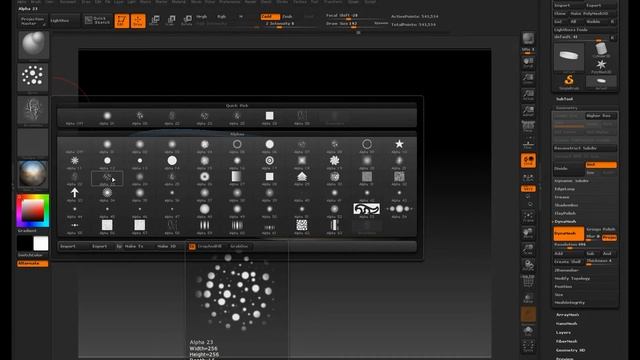Toggle Smt option next to Divide

(601, 164)
